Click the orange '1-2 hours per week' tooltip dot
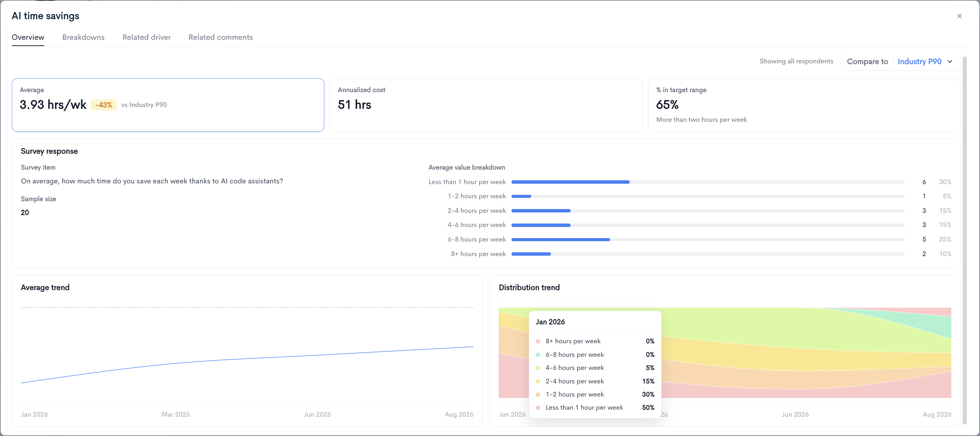The height and width of the screenshot is (436, 980). pyautogui.click(x=538, y=394)
